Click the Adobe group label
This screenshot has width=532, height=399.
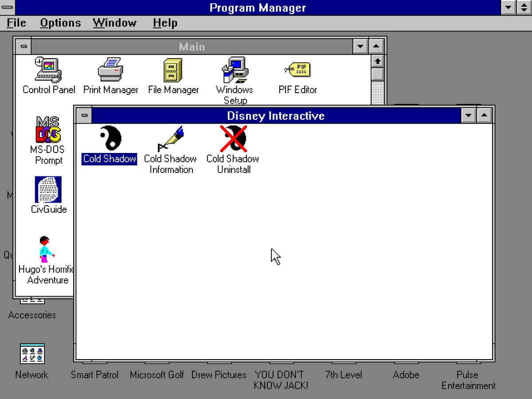(x=406, y=375)
